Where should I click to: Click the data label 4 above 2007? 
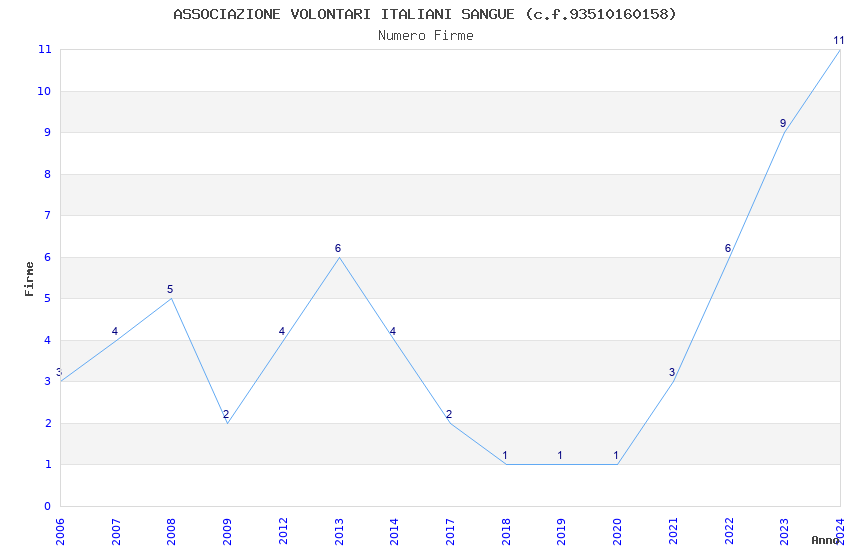coord(115,331)
